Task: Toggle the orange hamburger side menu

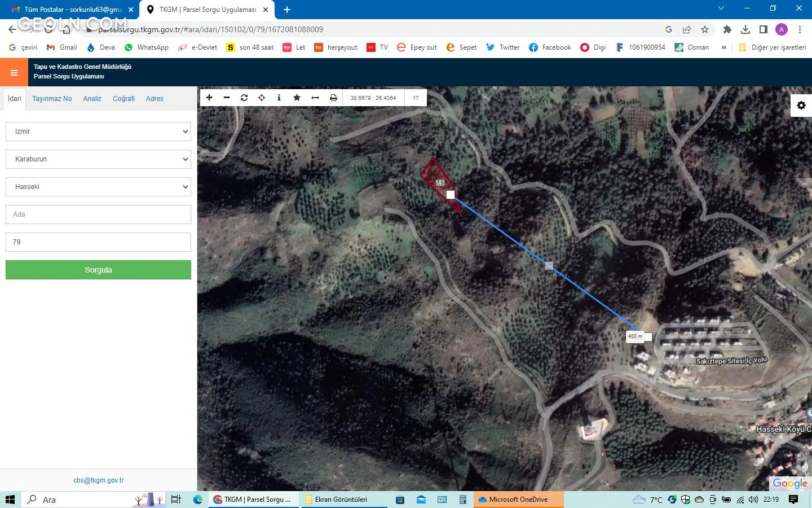Action: coord(14,72)
